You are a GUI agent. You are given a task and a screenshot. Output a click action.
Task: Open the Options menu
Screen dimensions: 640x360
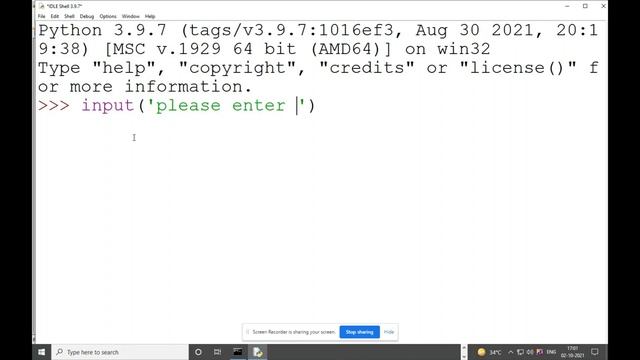(x=108, y=16)
